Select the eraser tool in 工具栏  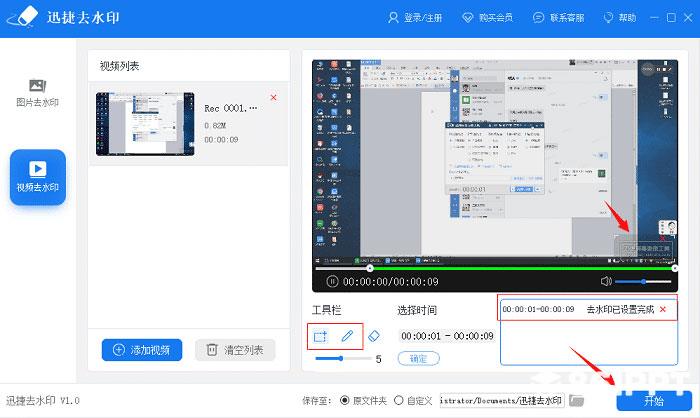374,336
